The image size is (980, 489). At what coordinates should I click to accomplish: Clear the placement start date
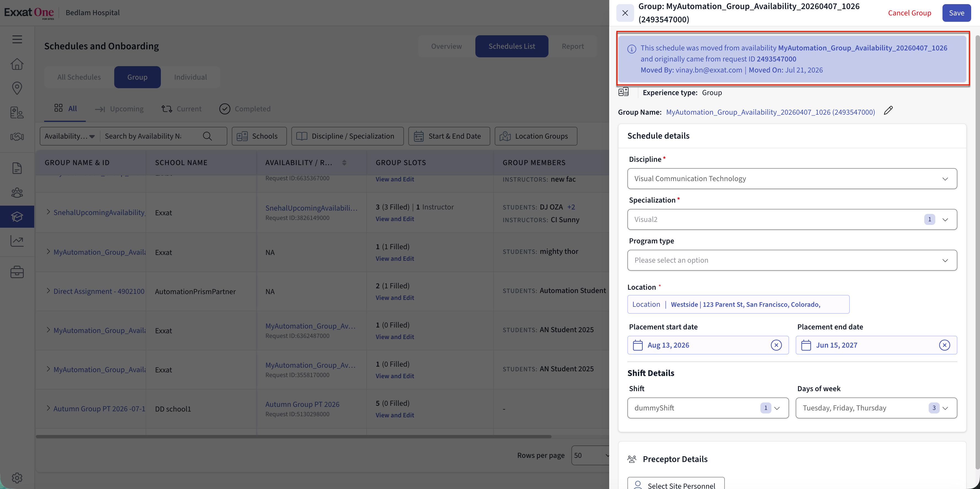pyautogui.click(x=776, y=345)
